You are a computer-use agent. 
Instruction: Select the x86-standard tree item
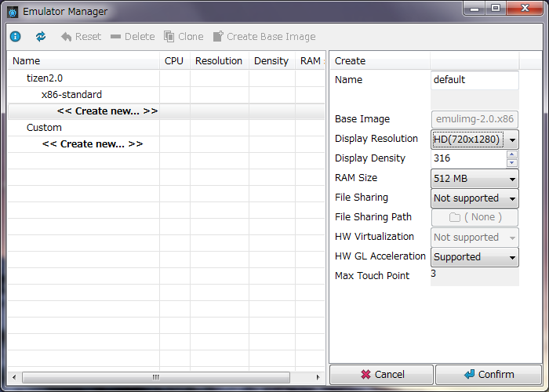(x=72, y=95)
